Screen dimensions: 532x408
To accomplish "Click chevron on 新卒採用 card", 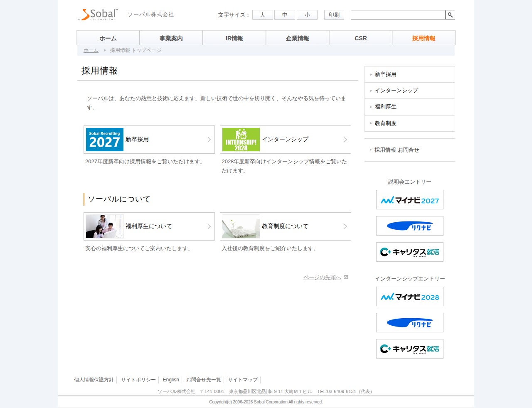I will [209, 140].
